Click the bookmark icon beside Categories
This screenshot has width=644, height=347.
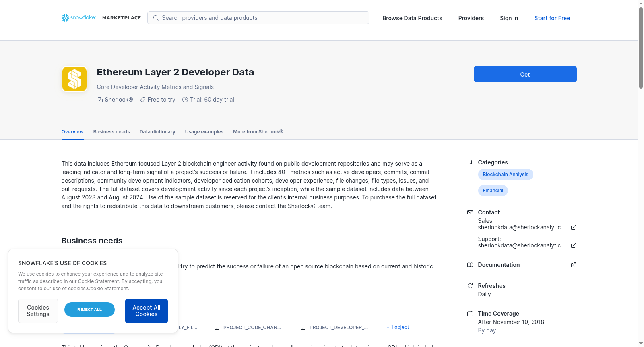(470, 162)
